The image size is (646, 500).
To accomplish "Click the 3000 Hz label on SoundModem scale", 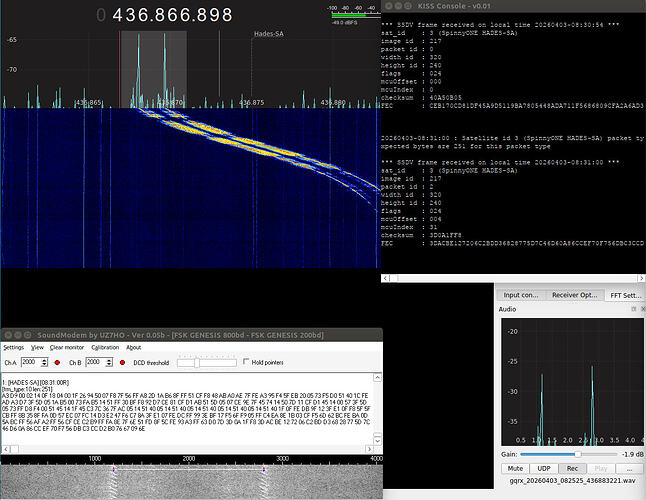I will [283, 458].
